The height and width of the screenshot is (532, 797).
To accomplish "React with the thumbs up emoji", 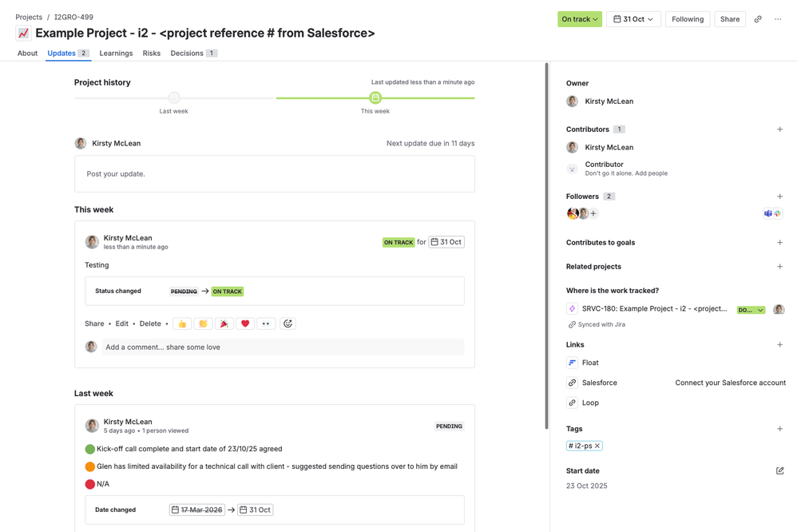I will point(182,324).
